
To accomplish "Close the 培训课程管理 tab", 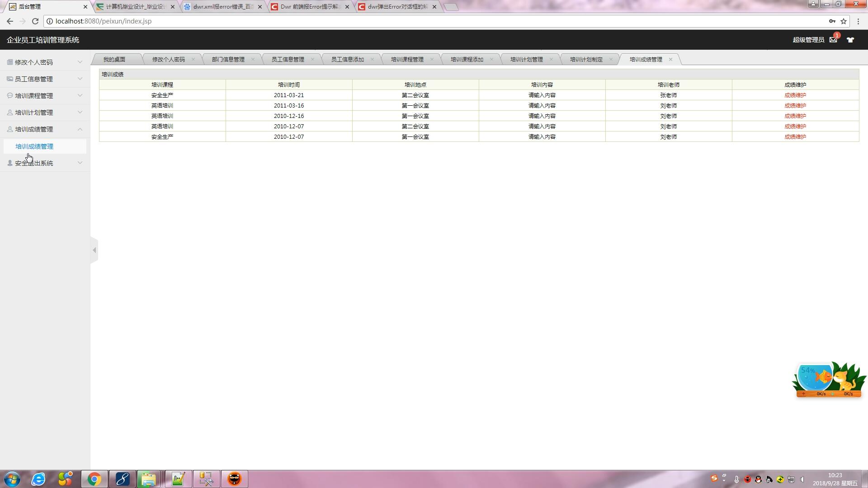I will click(432, 59).
